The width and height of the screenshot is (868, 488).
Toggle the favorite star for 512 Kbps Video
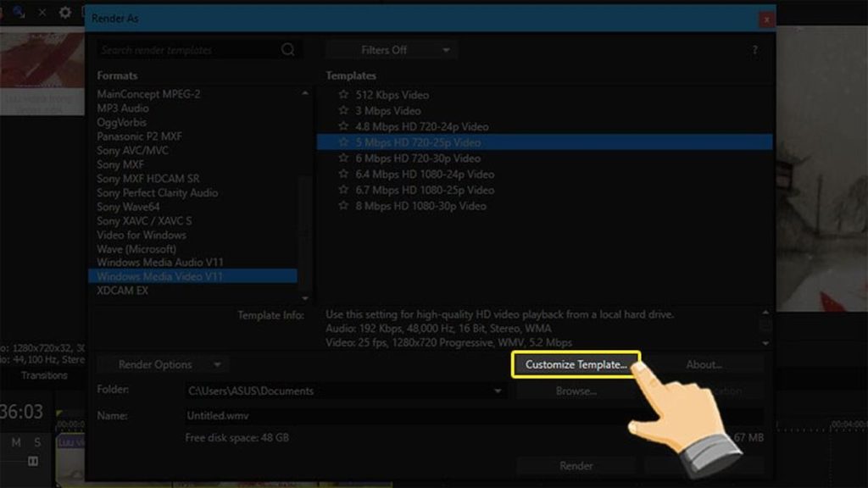343,95
